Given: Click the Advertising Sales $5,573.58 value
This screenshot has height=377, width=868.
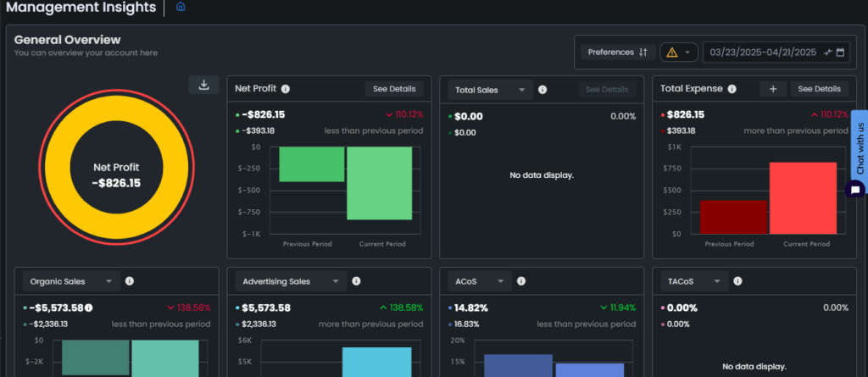Looking at the screenshot, I should [266, 308].
